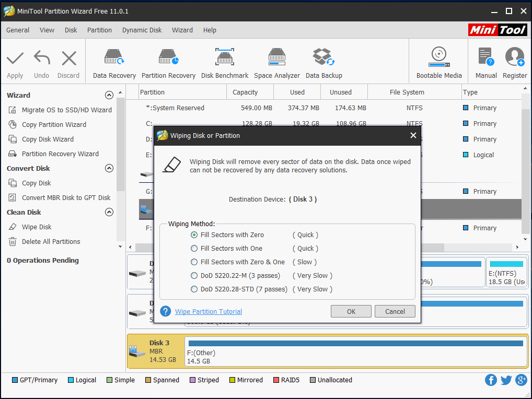Screen dimensions: 532x399
Task: Collapse the Wizard sidebar section
Action: pyautogui.click(x=109, y=95)
